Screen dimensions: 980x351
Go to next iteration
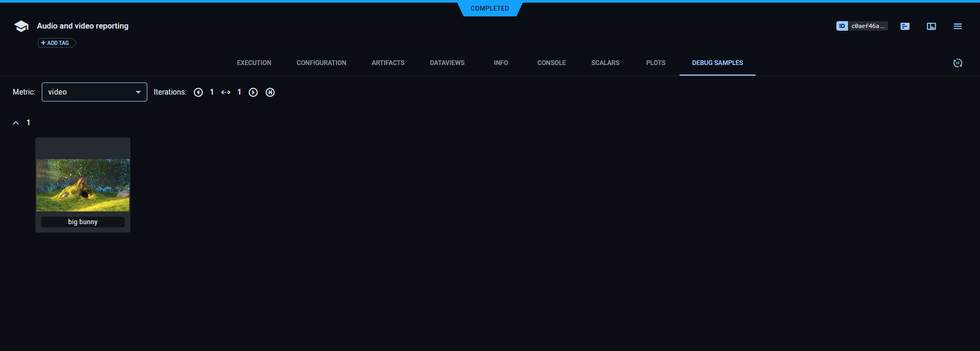253,93
